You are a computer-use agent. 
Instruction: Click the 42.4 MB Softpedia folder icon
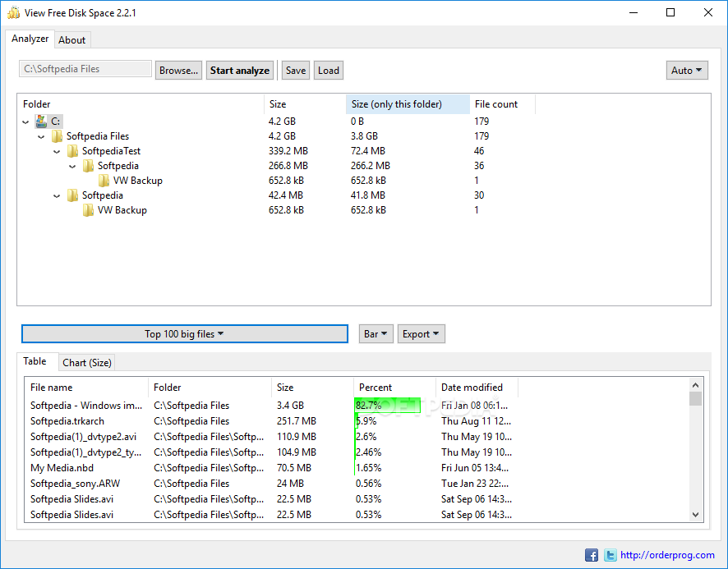72,195
